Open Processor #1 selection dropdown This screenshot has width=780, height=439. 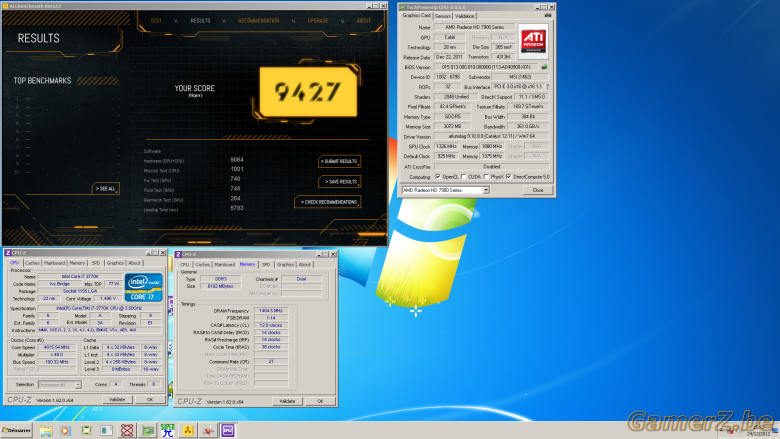[59, 385]
